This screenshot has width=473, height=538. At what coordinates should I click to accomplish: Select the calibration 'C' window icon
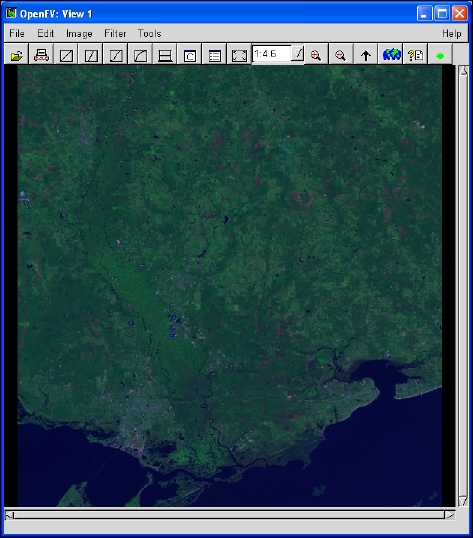[x=190, y=55]
